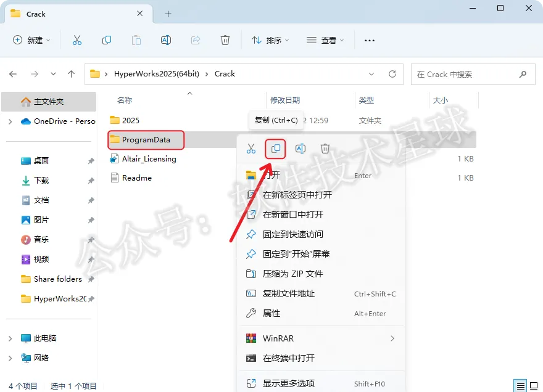
Task: Click the Share icon in the top toolbar
Action: pyautogui.click(x=196, y=40)
